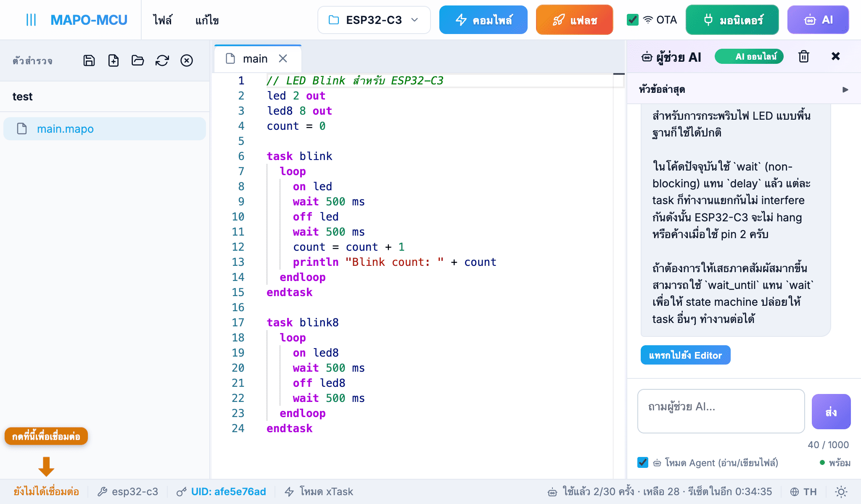Click the MAPO-MCU logo title

tap(89, 20)
